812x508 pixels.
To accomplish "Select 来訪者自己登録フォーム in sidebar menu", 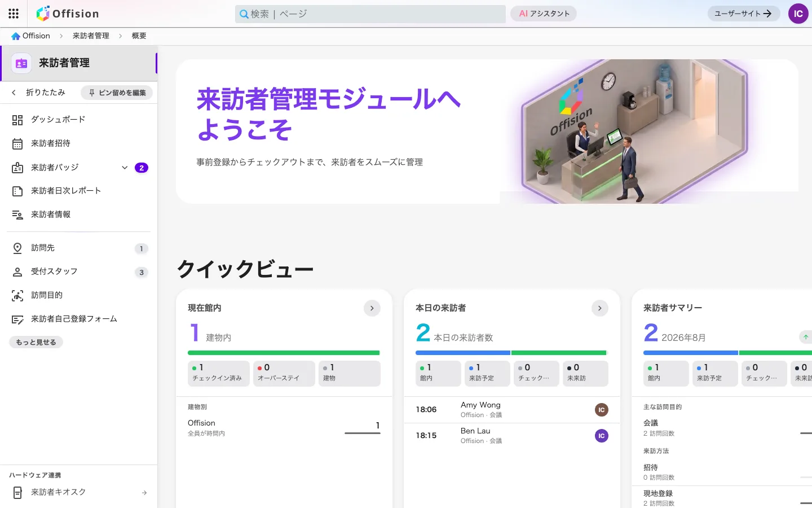I will click(79, 319).
